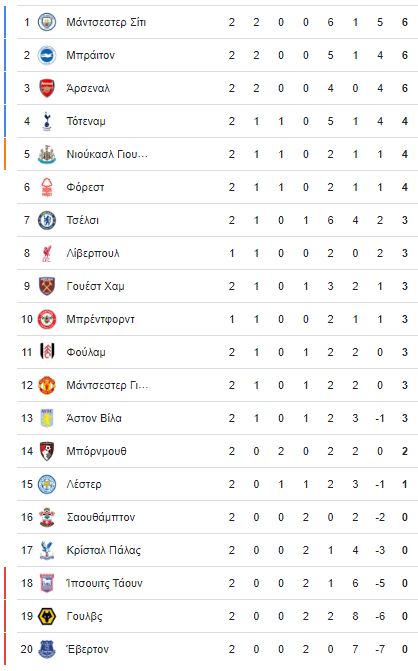Open the Φούλαμ team link

pyautogui.click(x=86, y=352)
